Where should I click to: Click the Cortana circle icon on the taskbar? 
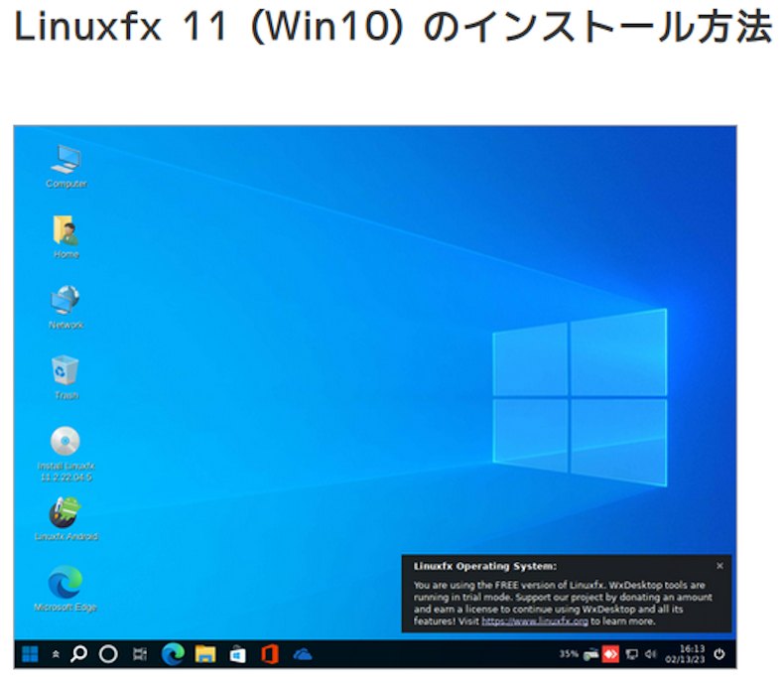[x=108, y=654]
